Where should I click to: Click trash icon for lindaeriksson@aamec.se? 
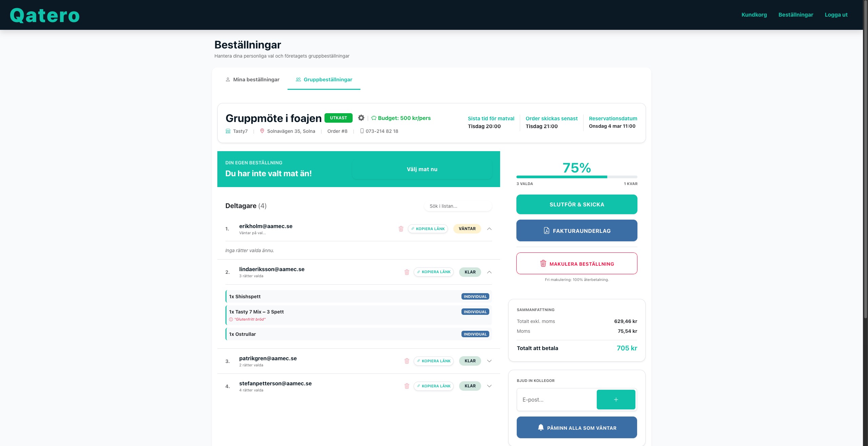[x=407, y=272]
